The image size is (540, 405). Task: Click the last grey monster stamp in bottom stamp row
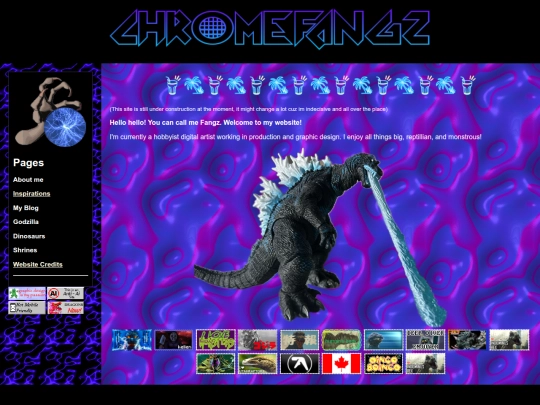coord(425,363)
